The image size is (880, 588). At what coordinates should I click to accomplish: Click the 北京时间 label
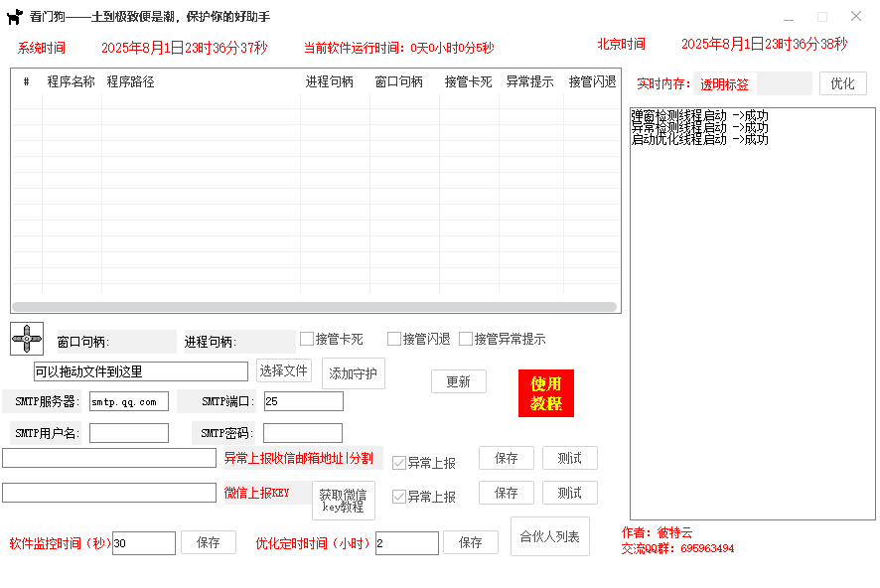point(622,44)
